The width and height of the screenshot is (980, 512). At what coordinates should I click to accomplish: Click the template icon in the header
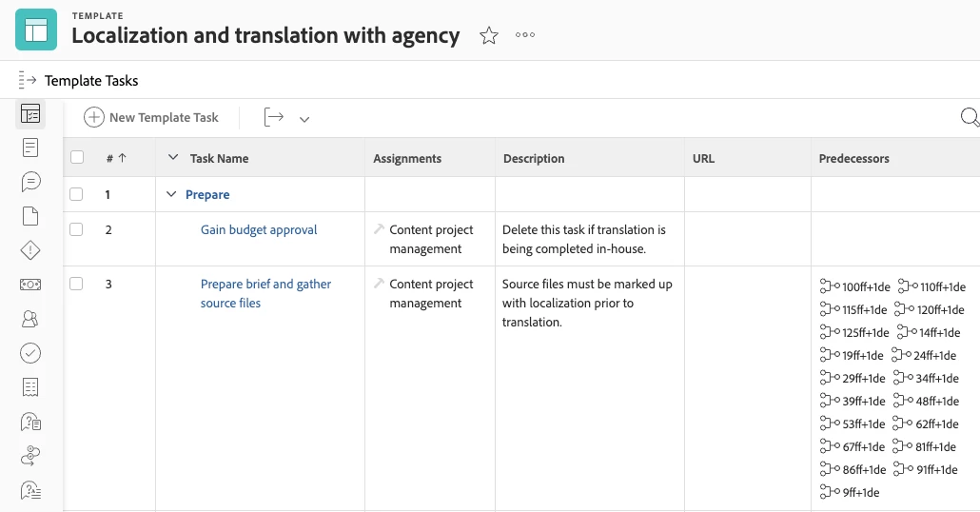[x=36, y=30]
